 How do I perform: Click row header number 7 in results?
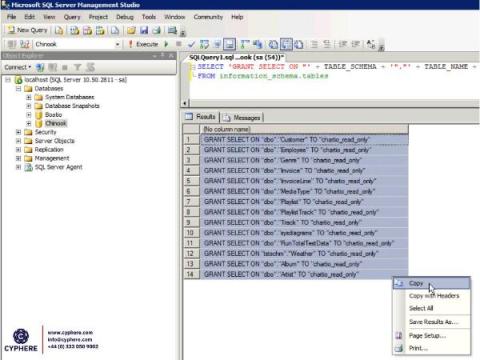(x=191, y=202)
